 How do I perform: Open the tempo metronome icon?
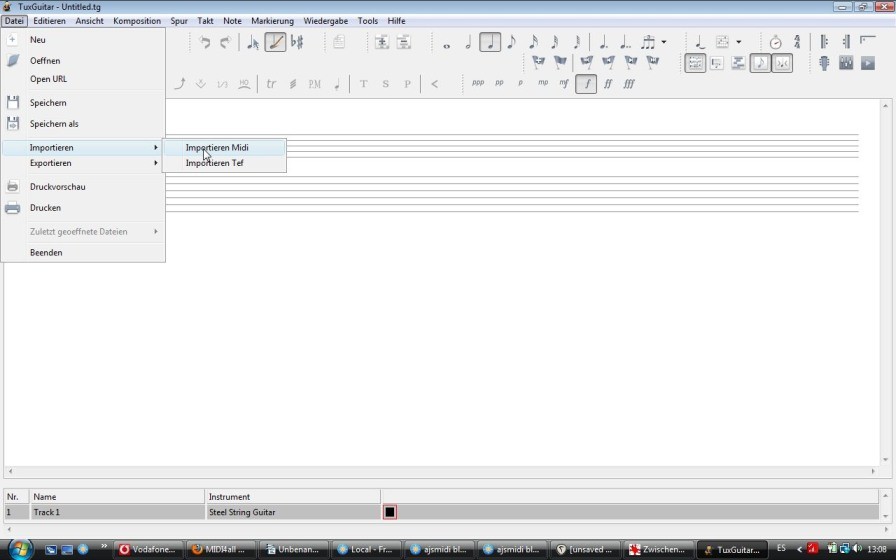775,42
